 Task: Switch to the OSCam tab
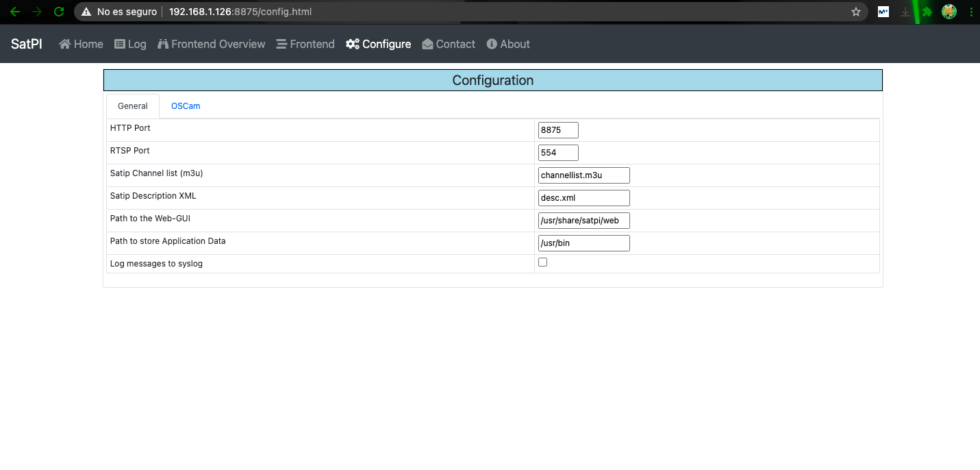click(x=186, y=106)
